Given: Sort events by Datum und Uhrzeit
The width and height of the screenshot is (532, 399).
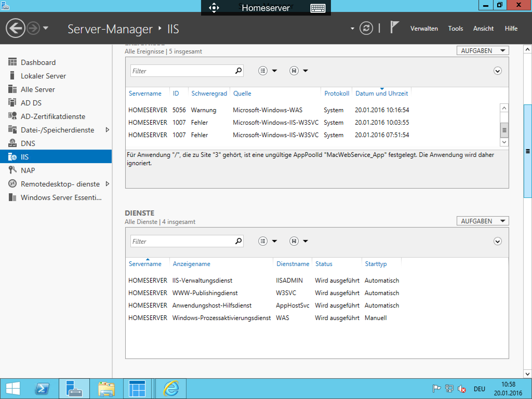Looking at the screenshot, I should click(382, 94).
